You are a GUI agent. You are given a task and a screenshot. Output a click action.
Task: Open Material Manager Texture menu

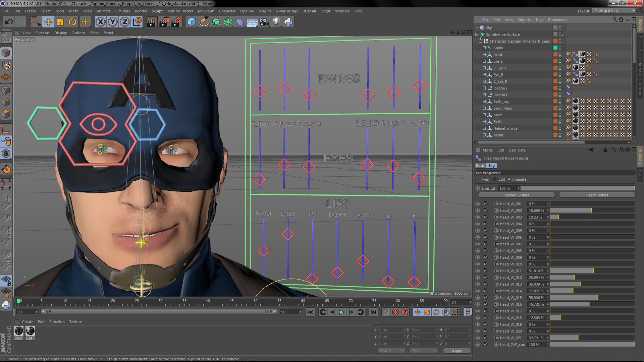pos(75,322)
